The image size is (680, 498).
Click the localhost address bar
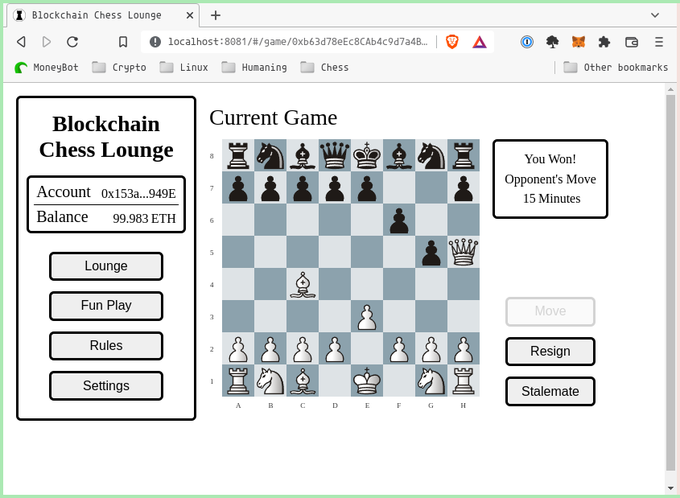(x=298, y=42)
